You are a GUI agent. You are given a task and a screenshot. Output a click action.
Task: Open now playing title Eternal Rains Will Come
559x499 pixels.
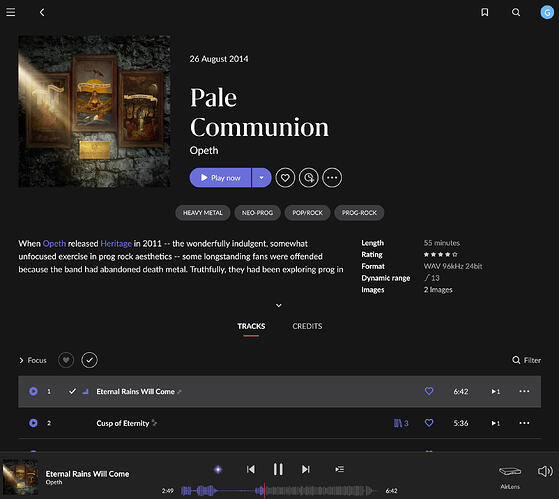pos(87,474)
